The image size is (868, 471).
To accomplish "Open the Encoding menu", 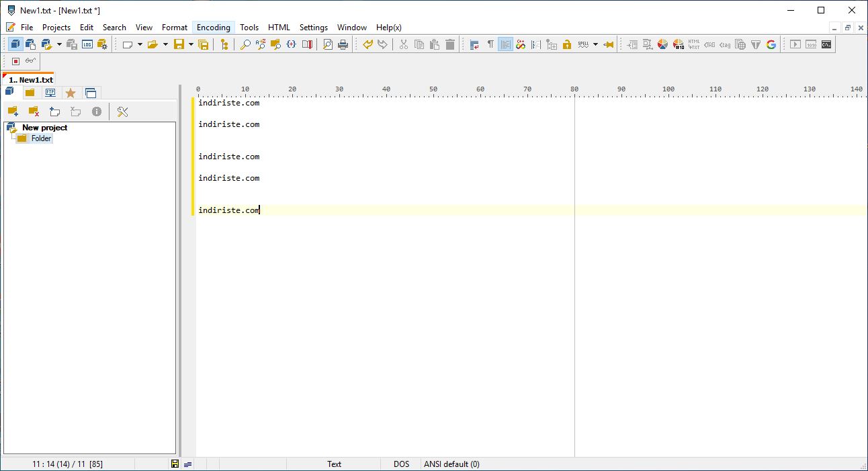I will 214,28.
